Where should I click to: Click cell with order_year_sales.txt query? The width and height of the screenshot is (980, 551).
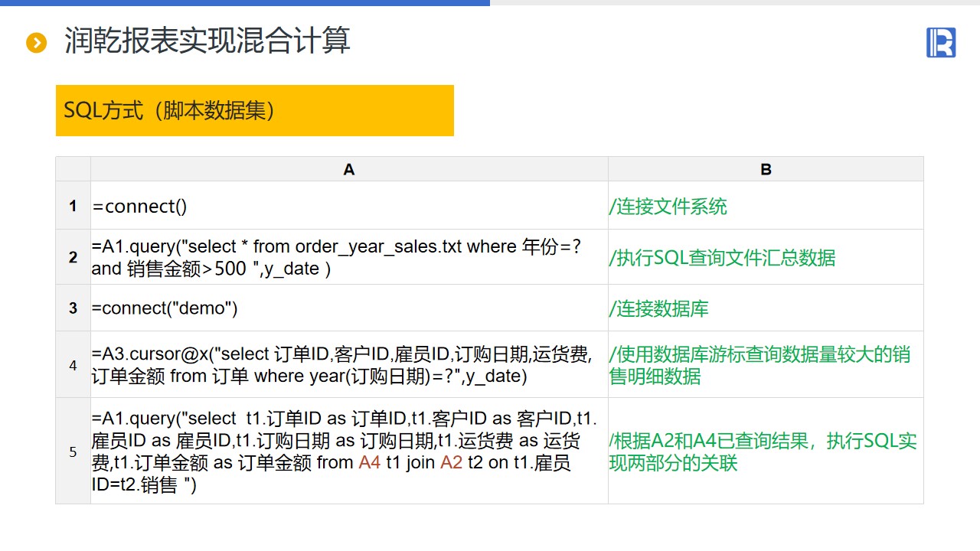349,257
